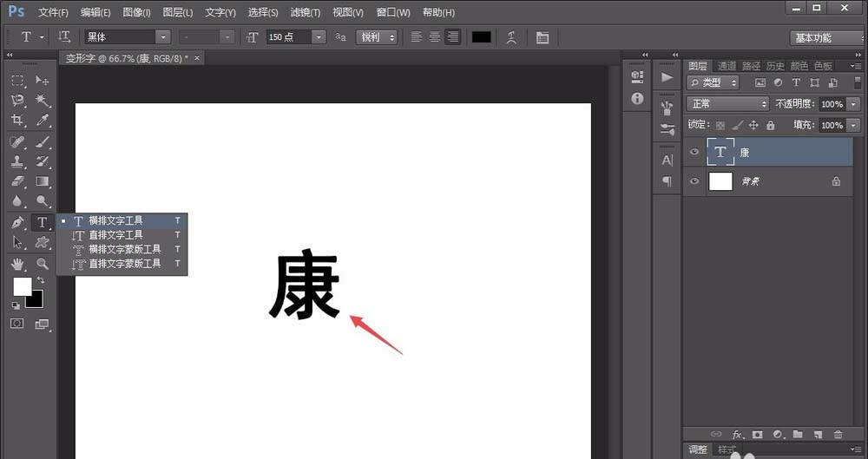Click the 基本功能 workspace button
The width and height of the screenshot is (868, 459).
[825, 37]
